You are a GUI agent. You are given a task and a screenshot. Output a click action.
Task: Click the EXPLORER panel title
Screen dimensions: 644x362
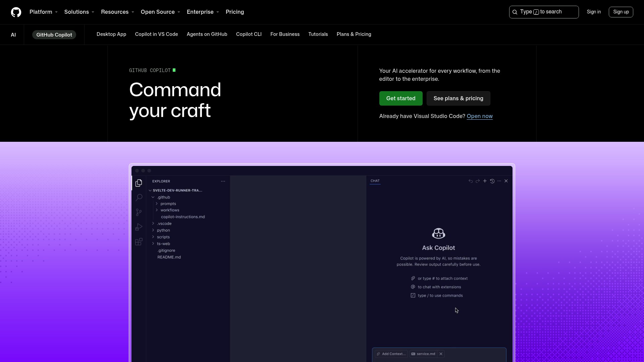(161, 181)
